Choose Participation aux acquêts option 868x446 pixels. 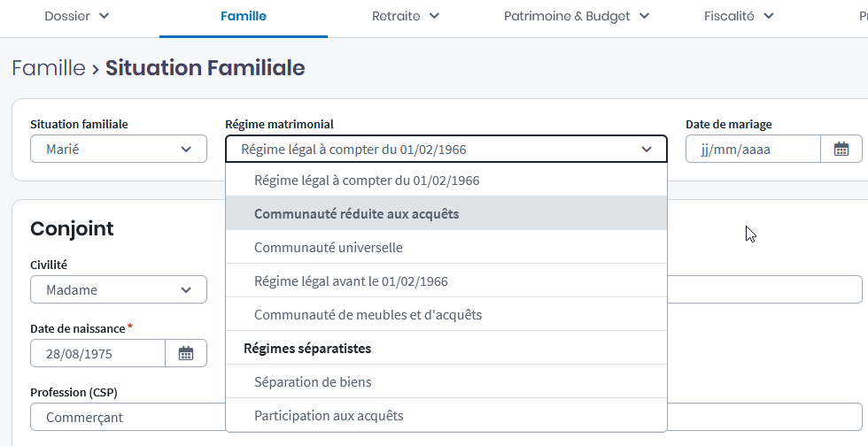[x=329, y=416]
